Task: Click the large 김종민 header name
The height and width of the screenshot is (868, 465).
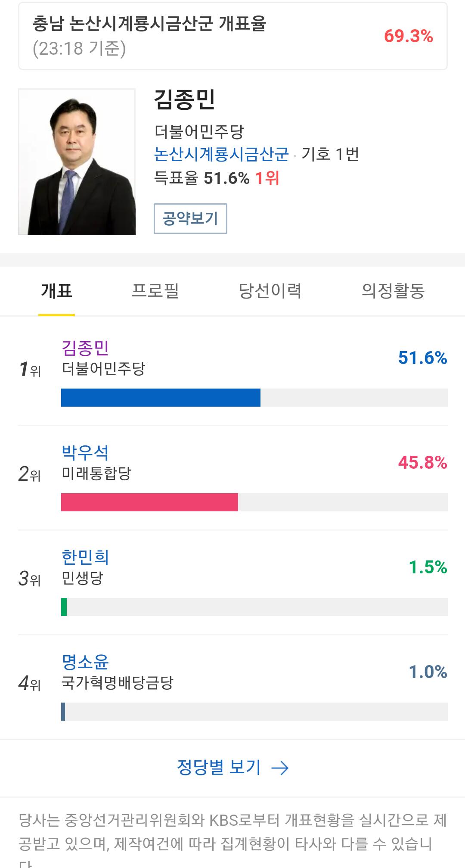Action: tap(184, 100)
